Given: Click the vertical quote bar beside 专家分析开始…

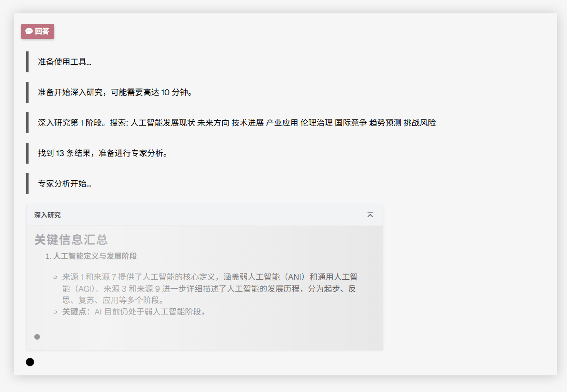Looking at the screenshot, I should click(x=28, y=184).
